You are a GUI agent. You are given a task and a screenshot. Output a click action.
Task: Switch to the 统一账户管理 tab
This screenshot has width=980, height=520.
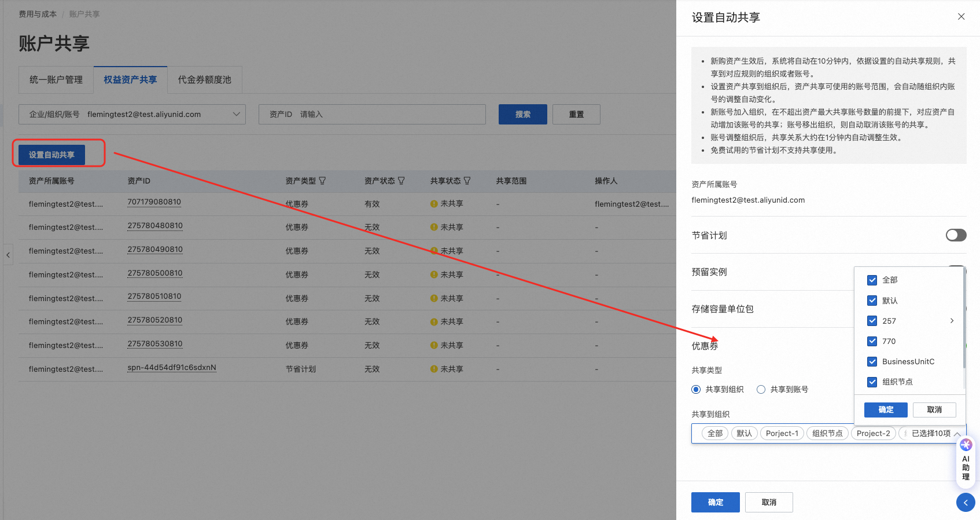pyautogui.click(x=56, y=80)
